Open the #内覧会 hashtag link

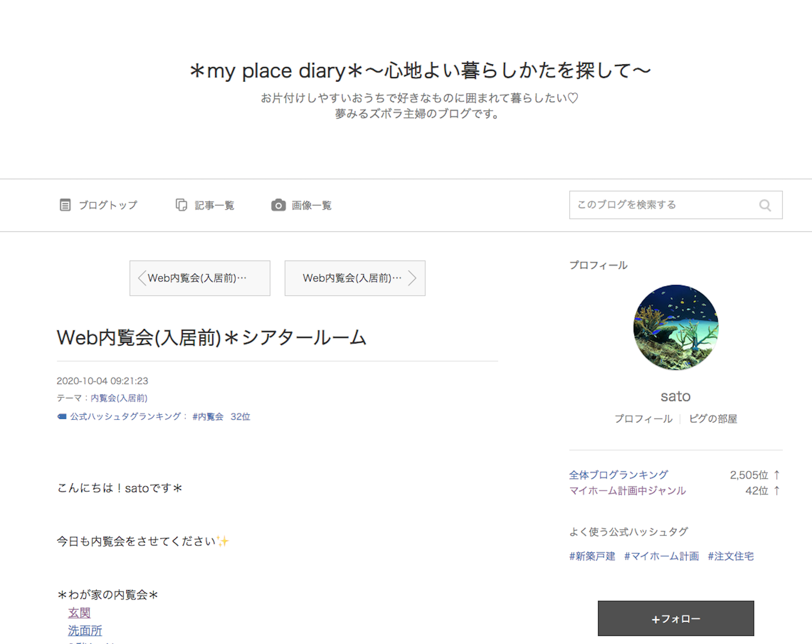[208, 417]
